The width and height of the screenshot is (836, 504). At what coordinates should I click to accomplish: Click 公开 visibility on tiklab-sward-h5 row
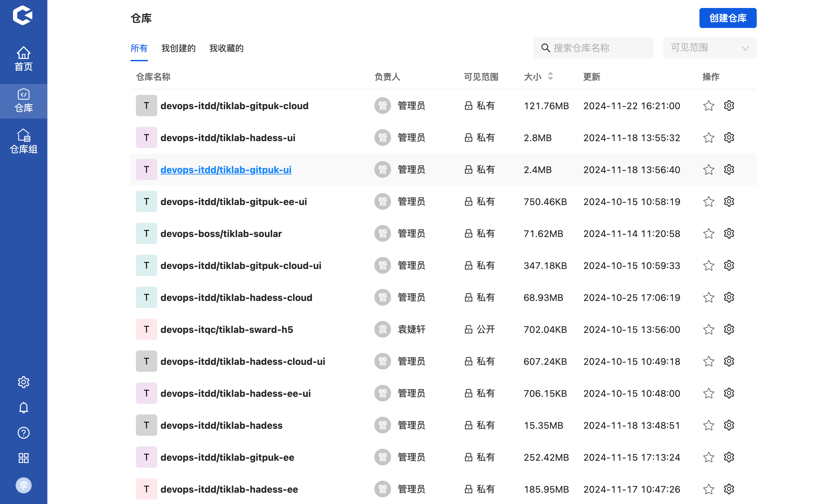(480, 329)
